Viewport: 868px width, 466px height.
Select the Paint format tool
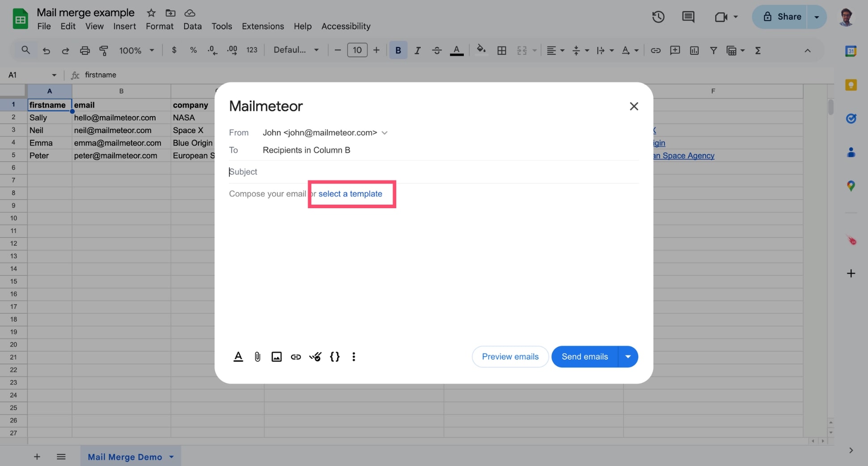(x=104, y=50)
